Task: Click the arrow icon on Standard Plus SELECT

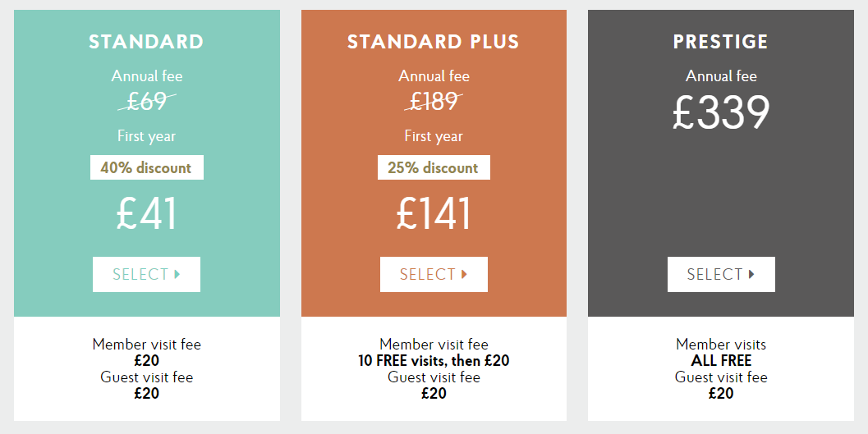Action: point(465,274)
